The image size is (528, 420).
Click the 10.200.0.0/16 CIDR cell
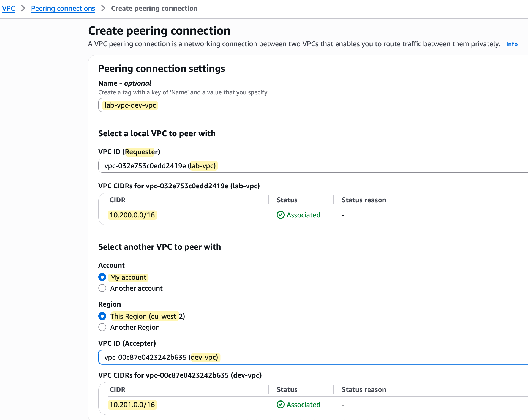(x=132, y=215)
